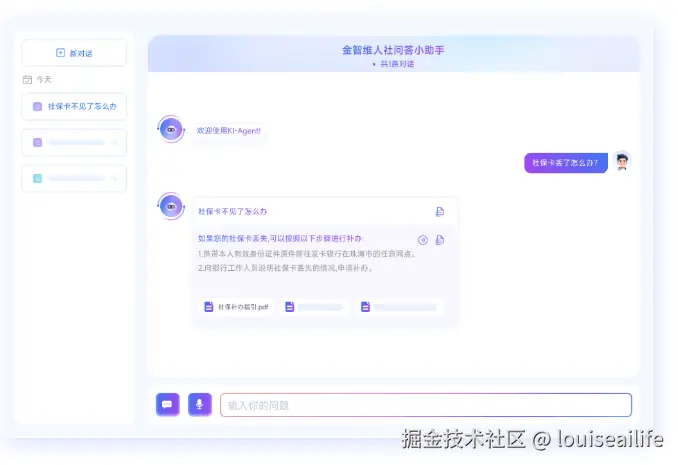Image resolution: width=678 pixels, height=465 pixels.
Task: Click the user message 社保卡丢了怎么办?
Action: [566, 163]
